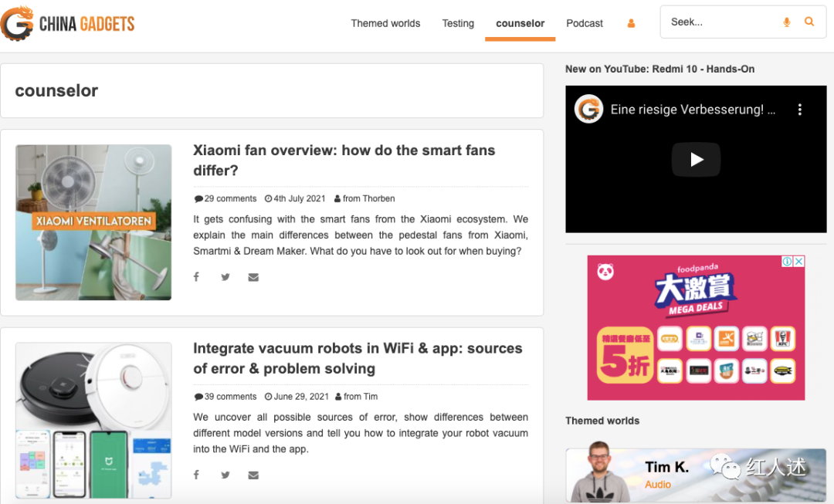The height and width of the screenshot is (504, 834).
Task: Go to the Testing menu item
Action: coord(458,24)
